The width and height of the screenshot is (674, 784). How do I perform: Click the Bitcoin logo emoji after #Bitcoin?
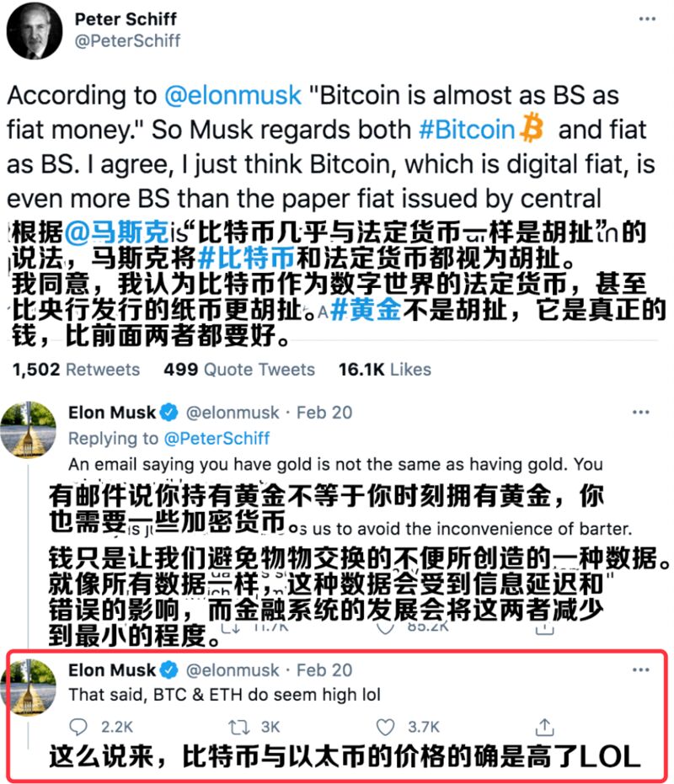pos(532,129)
